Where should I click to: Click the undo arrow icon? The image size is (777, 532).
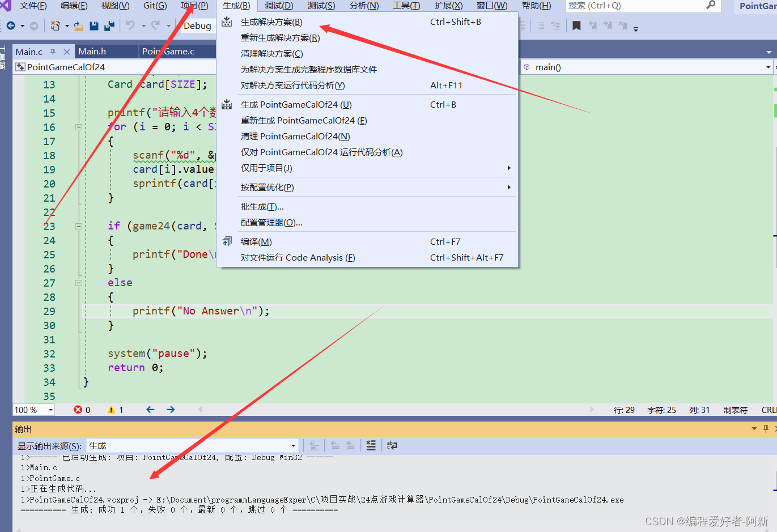[130, 25]
